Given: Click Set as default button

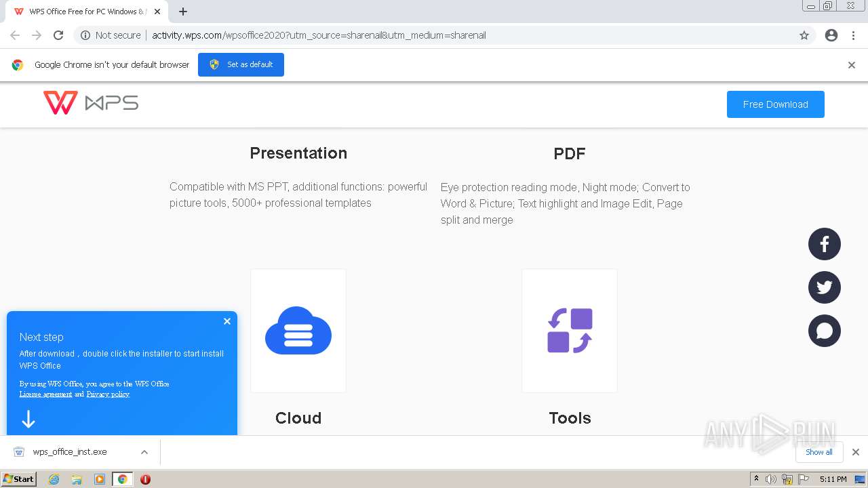Looking at the screenshot, I should click(241, 64).
